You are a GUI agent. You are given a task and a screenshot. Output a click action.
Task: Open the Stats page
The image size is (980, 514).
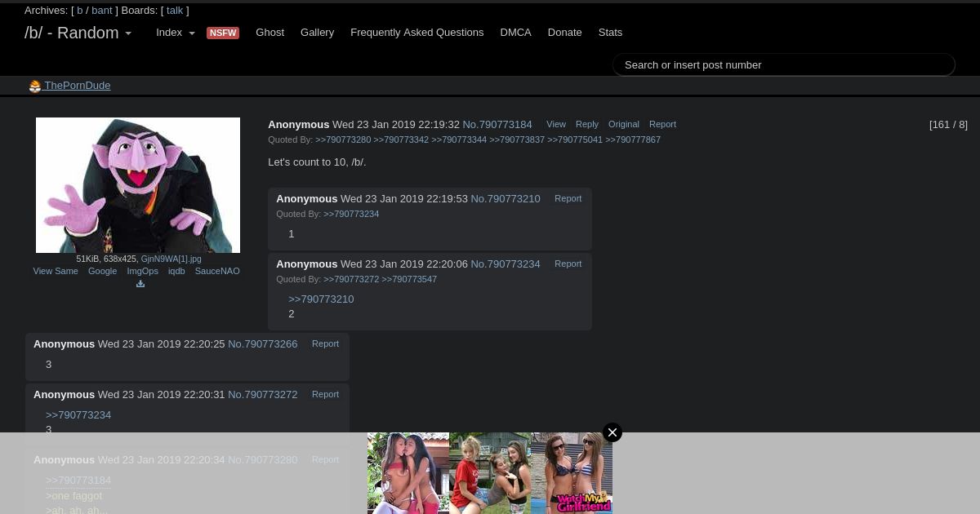click(x=610, y=33)
